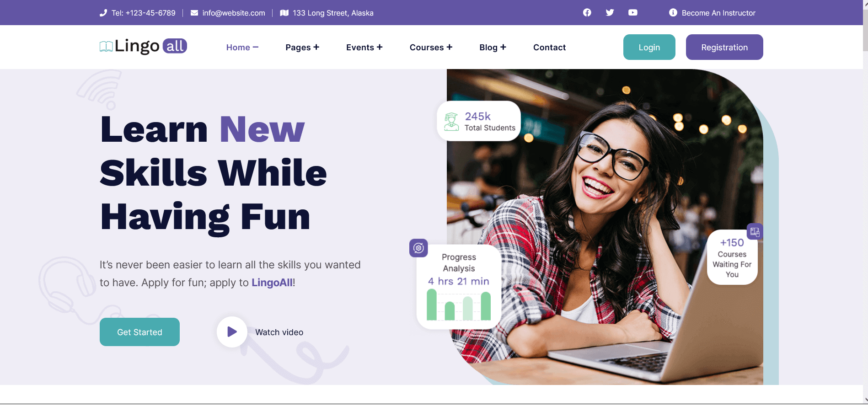
Task: Play the Watch video button
Action: [232, 332]
